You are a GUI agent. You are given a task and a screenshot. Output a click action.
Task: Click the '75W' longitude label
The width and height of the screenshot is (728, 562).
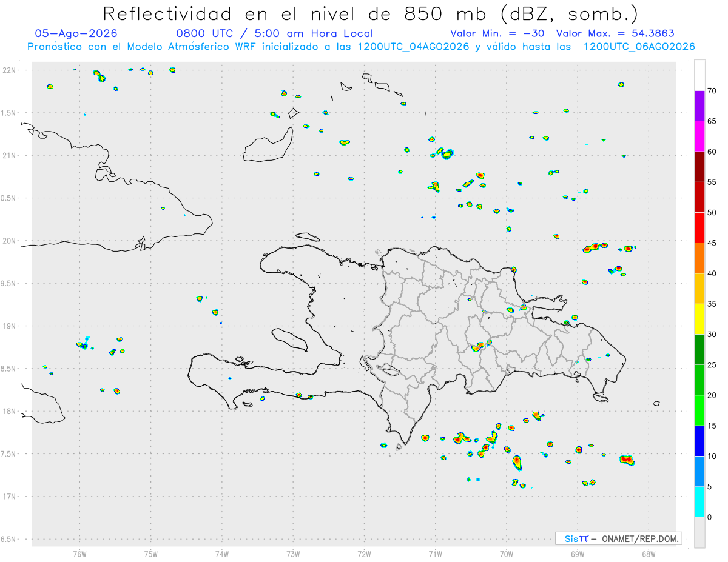[150, 554]
